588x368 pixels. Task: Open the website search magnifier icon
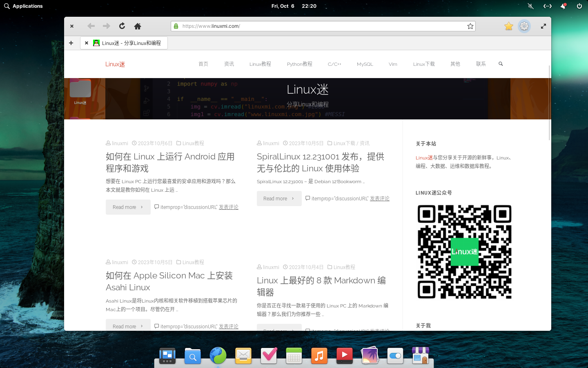click(x=501, y=64)
